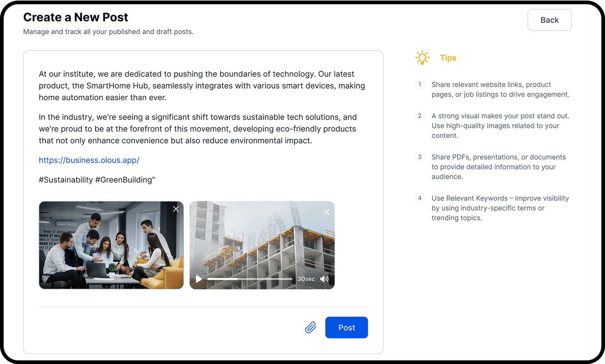Open the business.olous.app link
Image resolution: width=605 pixels, height=364 pixels.
coord(89,160)
